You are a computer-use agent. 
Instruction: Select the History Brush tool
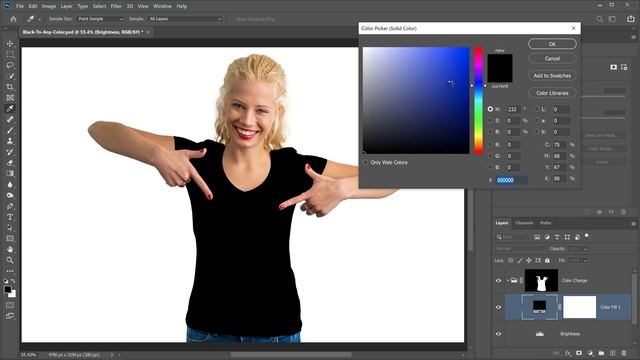10,152
